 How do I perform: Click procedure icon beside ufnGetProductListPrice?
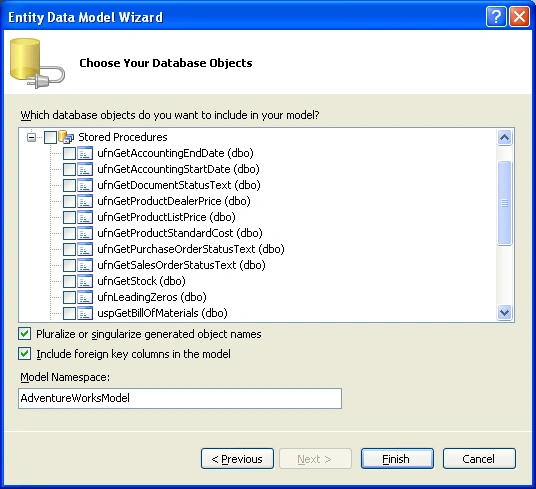click(85, 217)
